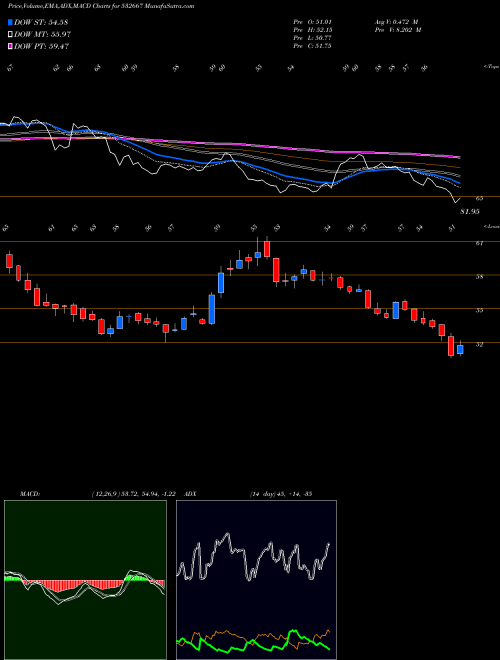Open the green MACD histogram panel

(x=85, y=580)
